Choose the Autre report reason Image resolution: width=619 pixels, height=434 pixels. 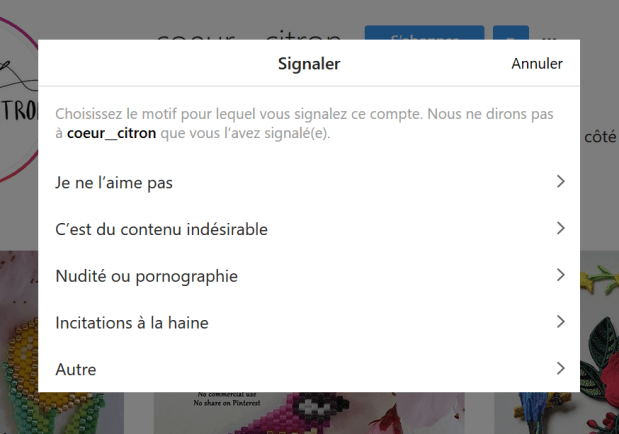tap(76, 369)
